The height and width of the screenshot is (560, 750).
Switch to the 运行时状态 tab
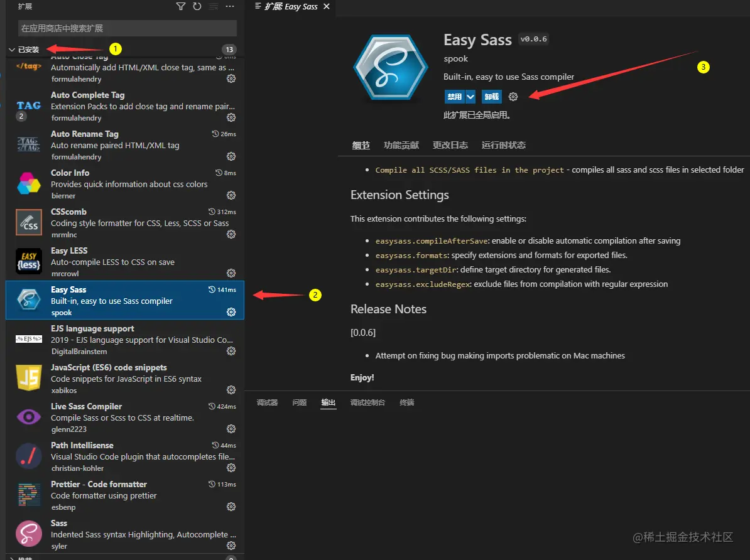point(503,146)
